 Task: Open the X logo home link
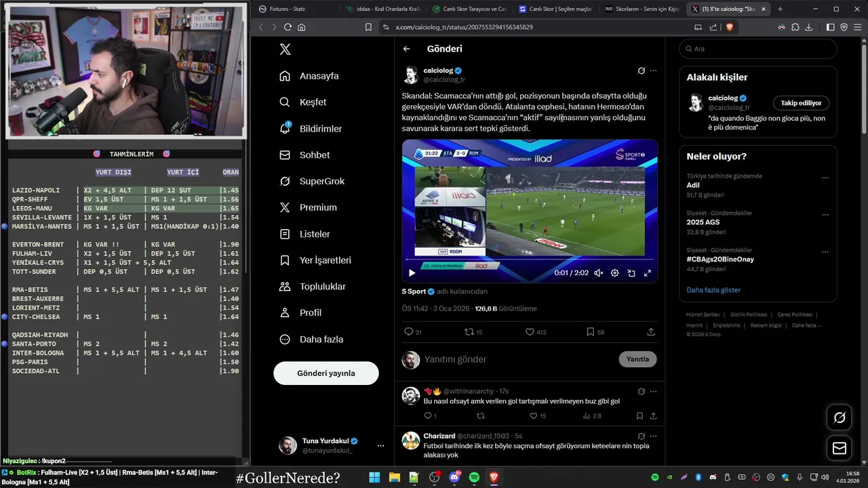click(x=285, y=49)
